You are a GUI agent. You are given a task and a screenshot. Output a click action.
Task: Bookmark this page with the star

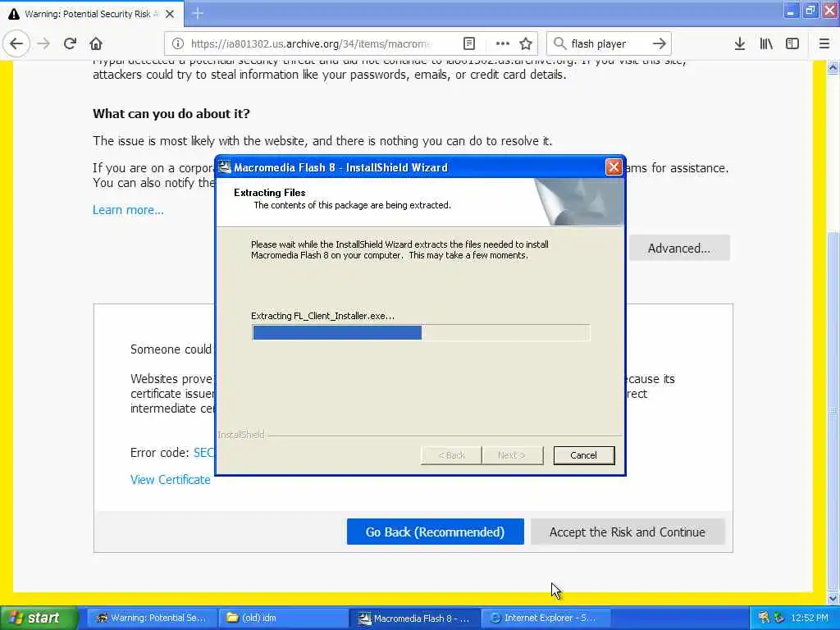526,43
